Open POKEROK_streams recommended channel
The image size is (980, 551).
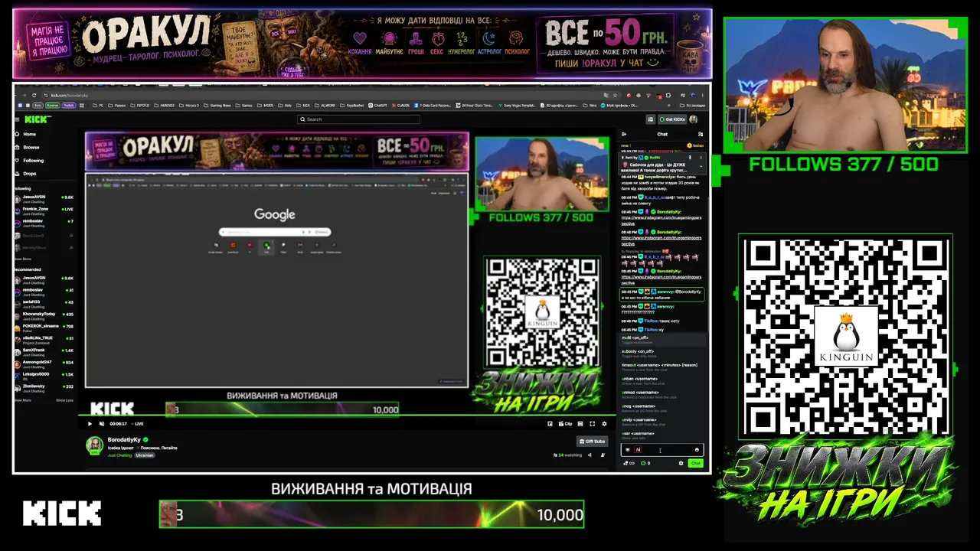coord(44,327)
